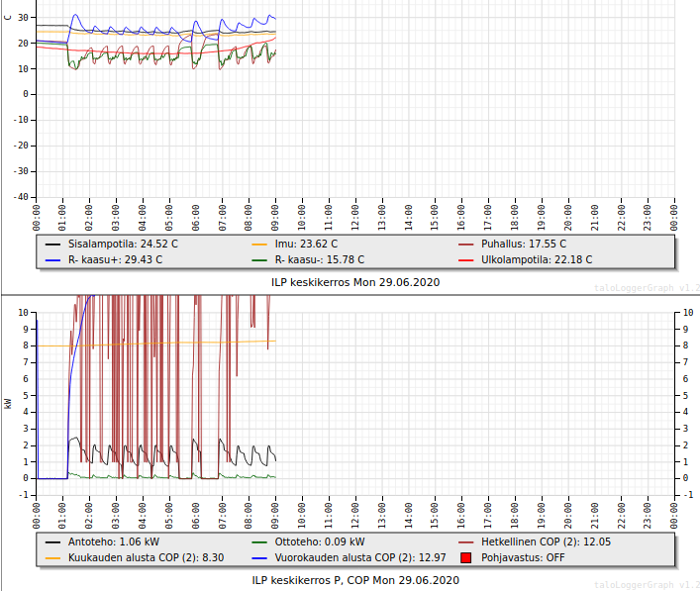The height and width of the screenshot is (591, 700).
Task: Click the orange Imu legend line marker
Action: [x=260, y=244]
